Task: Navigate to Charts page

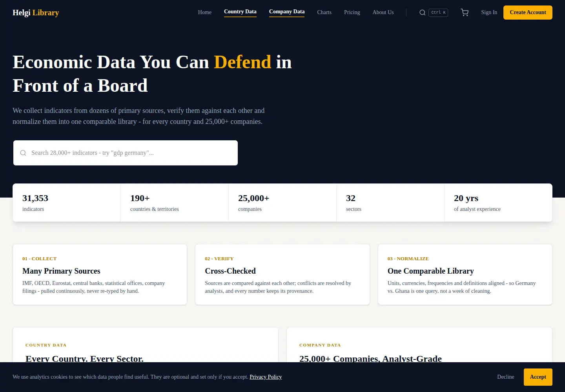Action: point(324,13)
